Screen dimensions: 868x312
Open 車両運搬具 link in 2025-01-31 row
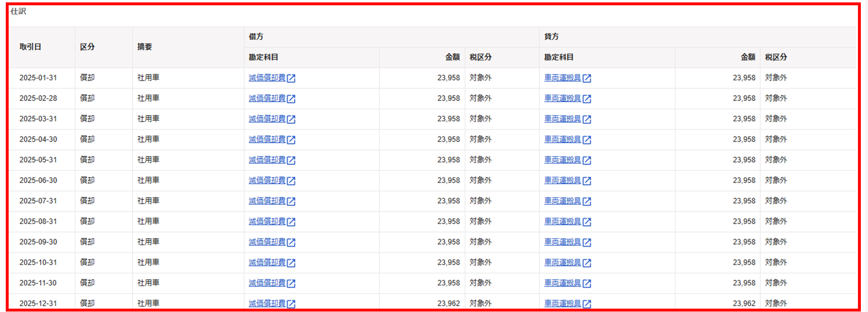pyautogui.click(x=562, y=78)
